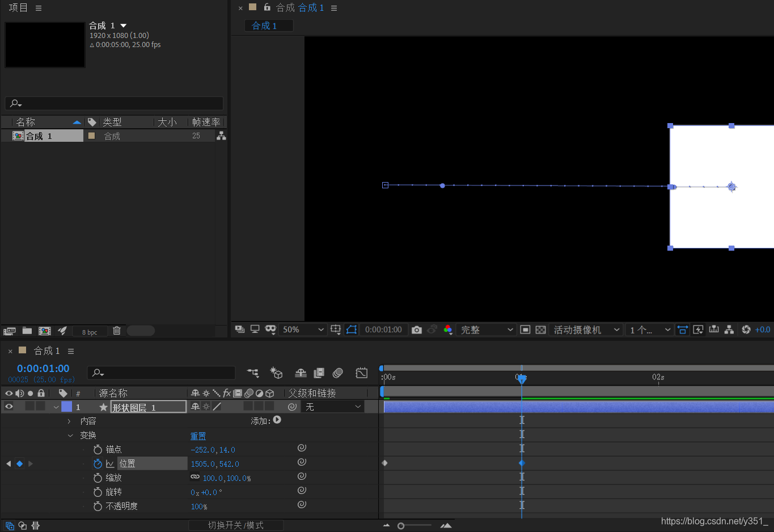This screenshot has width=774, height=532.
Task: Open the 合成 1 name dropdown arrow in Project
Action: pyautogui.click(x=124, y=26)
